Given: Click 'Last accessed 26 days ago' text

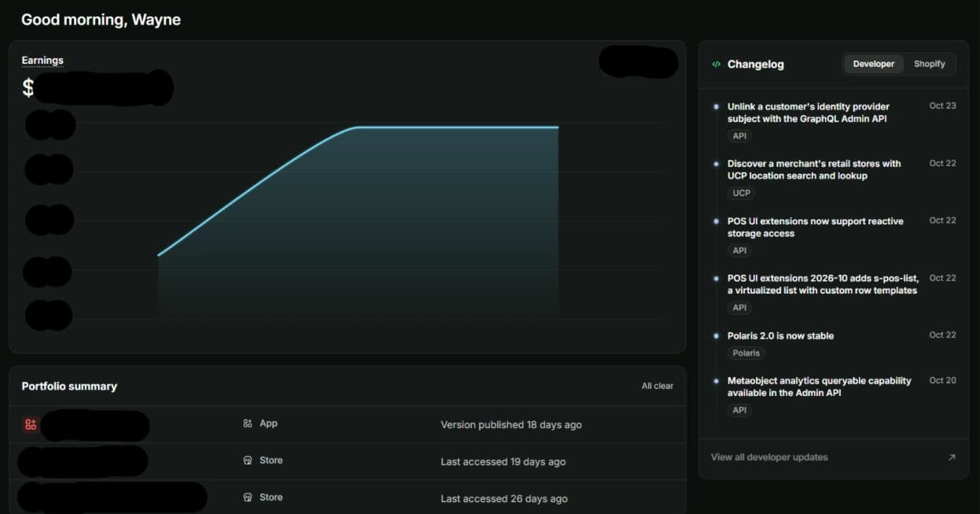Looking at the screenshot, I should 504,499.
